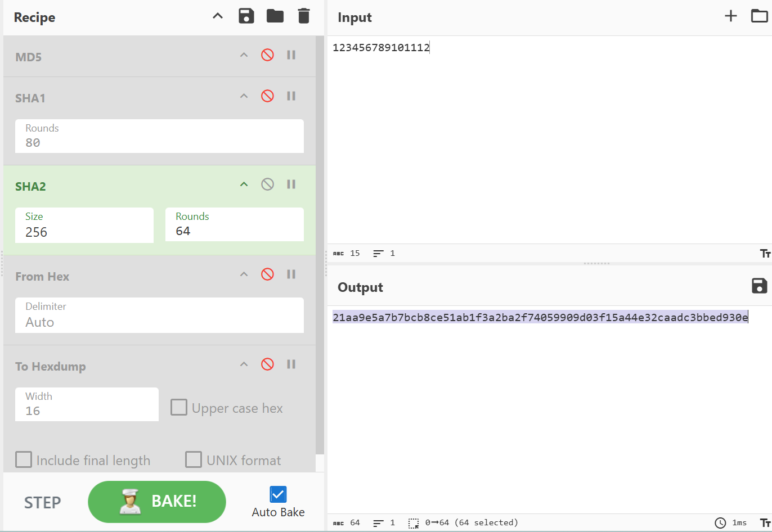Image resolution: width=772 pixels, height=532 pixels.
Task: Click the Input panel heading
Action: pyautogui.click(x=354, y=17)
